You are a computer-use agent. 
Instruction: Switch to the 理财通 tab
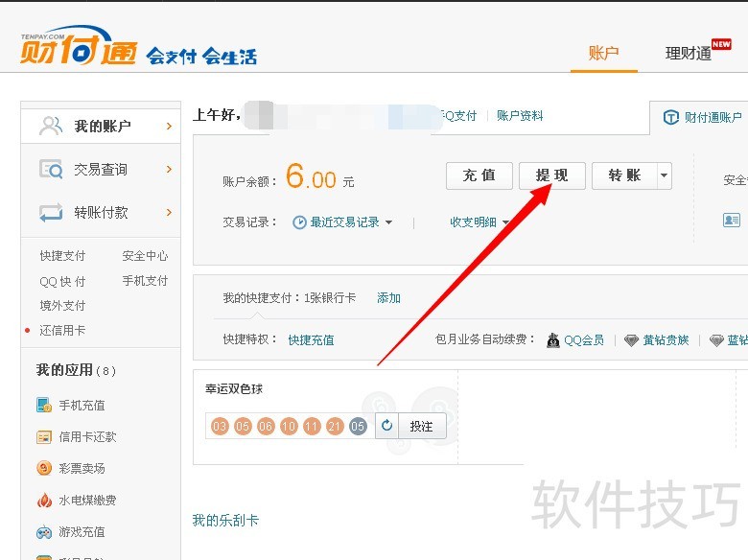pos(689,53)
